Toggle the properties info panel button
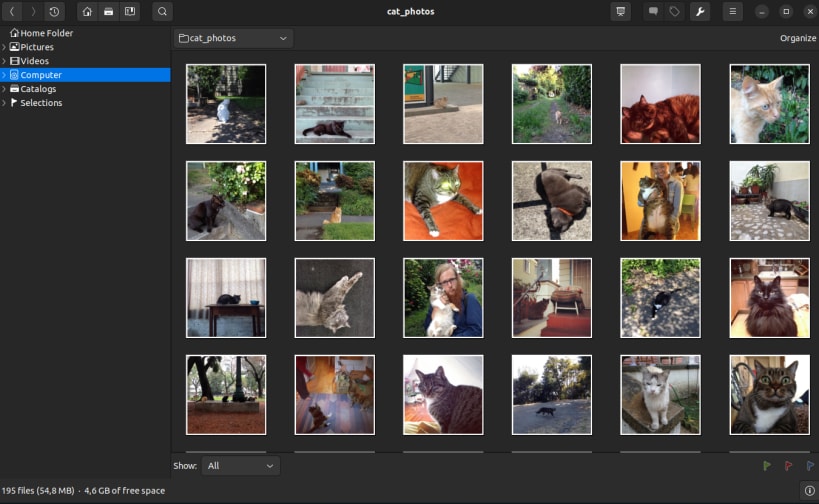 tap(809, 490)
